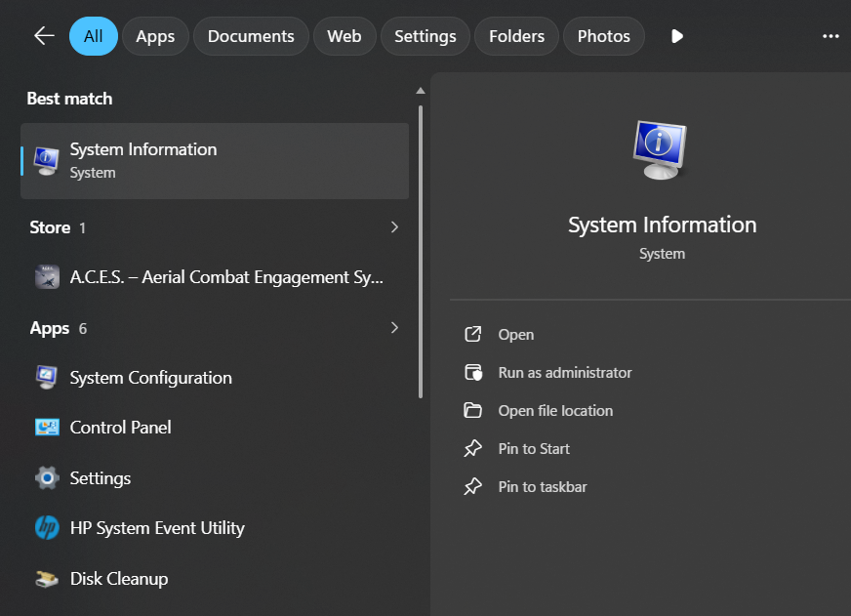Filter results by Settings tab
Screen dimensions: 851x616
point(425,36)
